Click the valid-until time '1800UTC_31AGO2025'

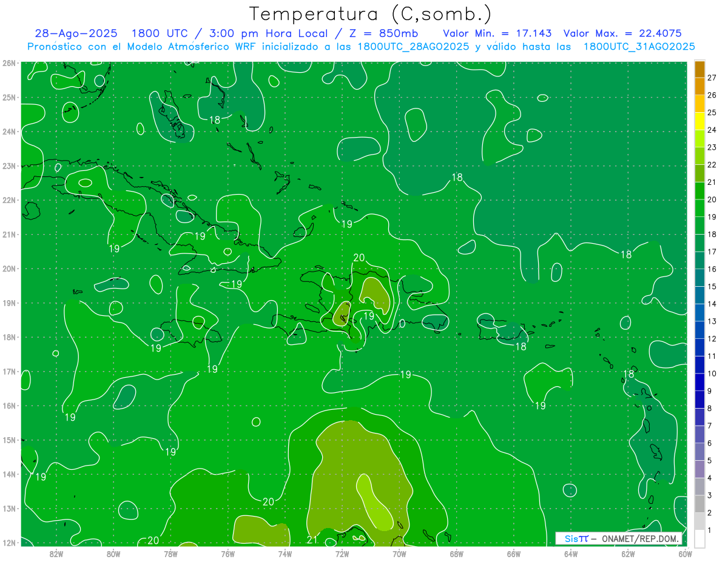tap(639, 47)
